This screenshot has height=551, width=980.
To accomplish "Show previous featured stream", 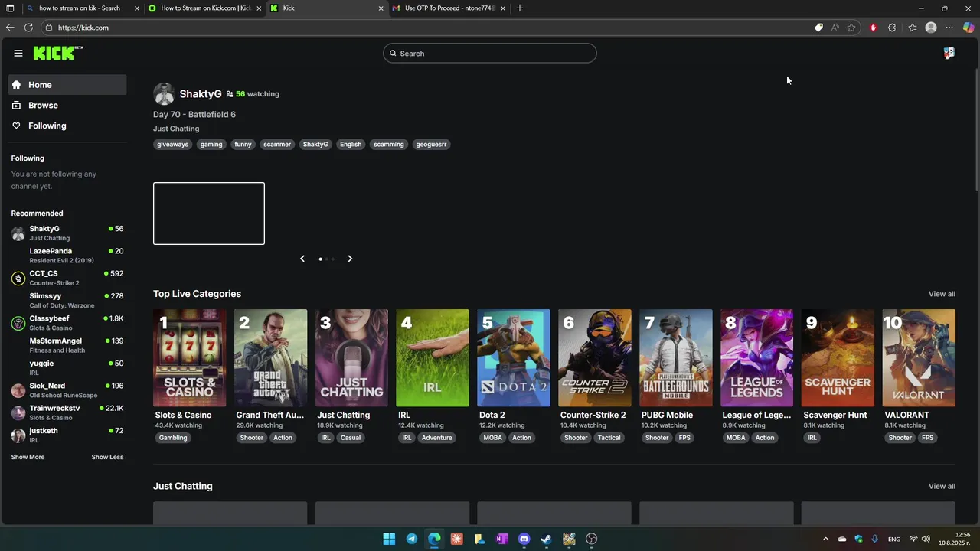I will click(x=302, y=259).
